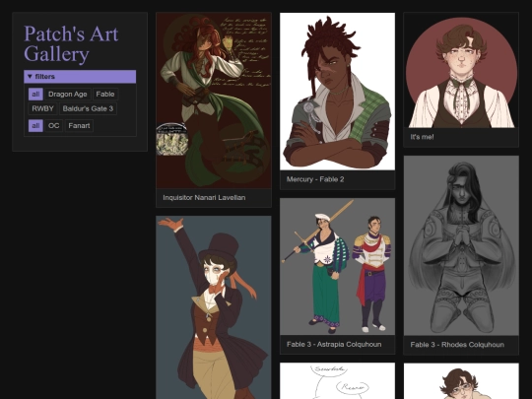Click the 'Inquisitor Nanari Lavellan' caption
The height and width of the screenshot is (399, 532).
(x=204, y=198)
